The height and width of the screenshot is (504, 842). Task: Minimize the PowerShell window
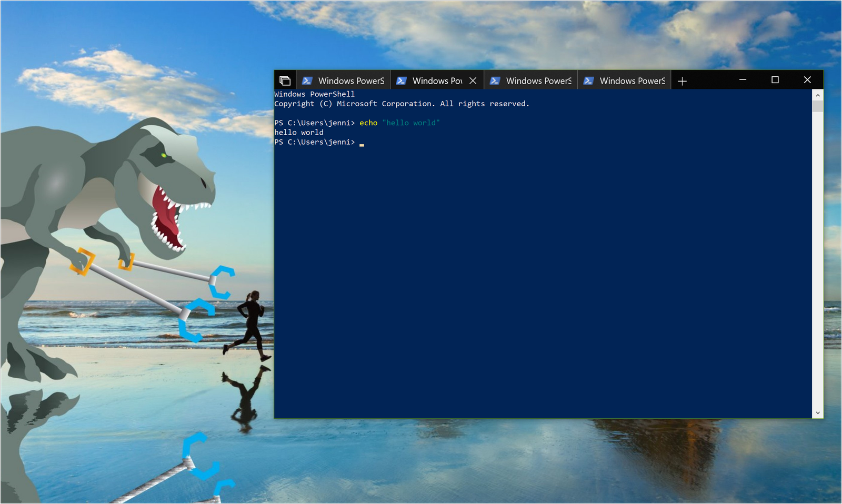743,80
